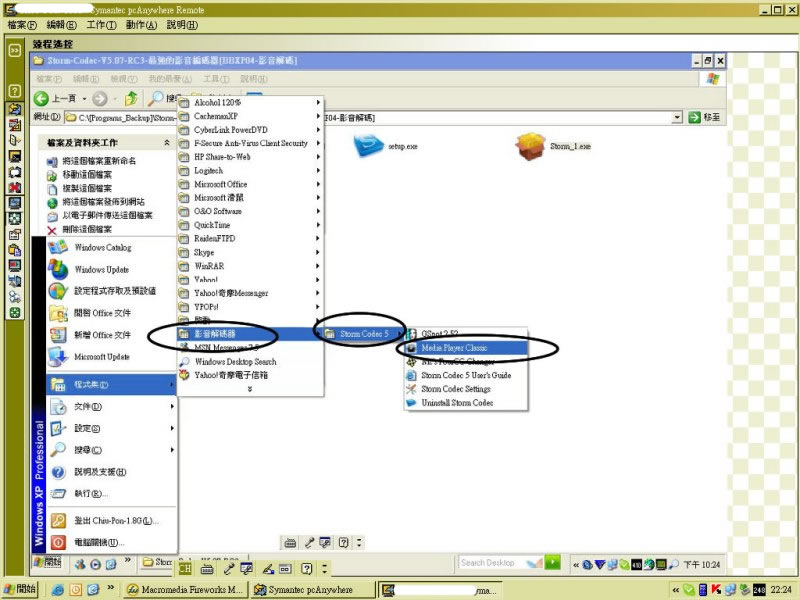Click the Search Desktop input field
The image size is (800, 600).
pos(490,563)
